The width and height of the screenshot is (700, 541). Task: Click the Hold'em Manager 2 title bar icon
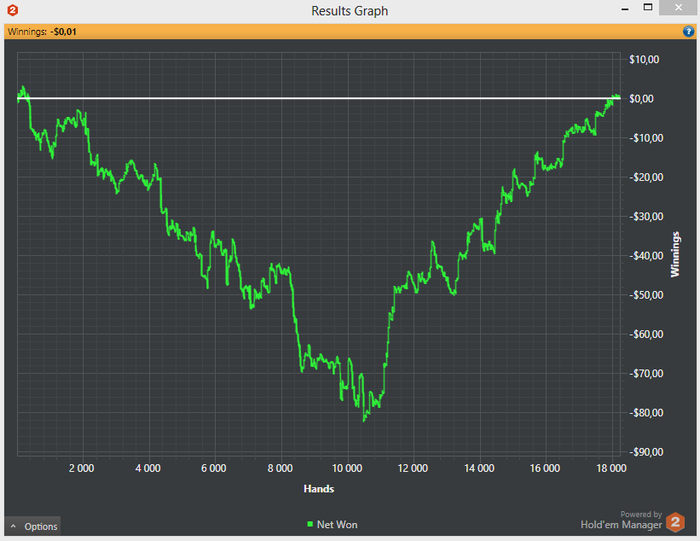pos(12,10)
